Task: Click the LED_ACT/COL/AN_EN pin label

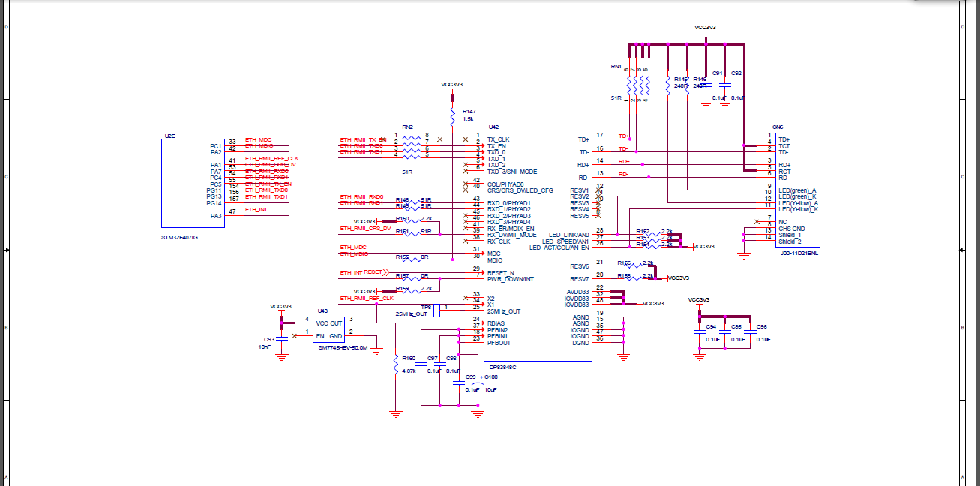Action: tap(559, 247)
